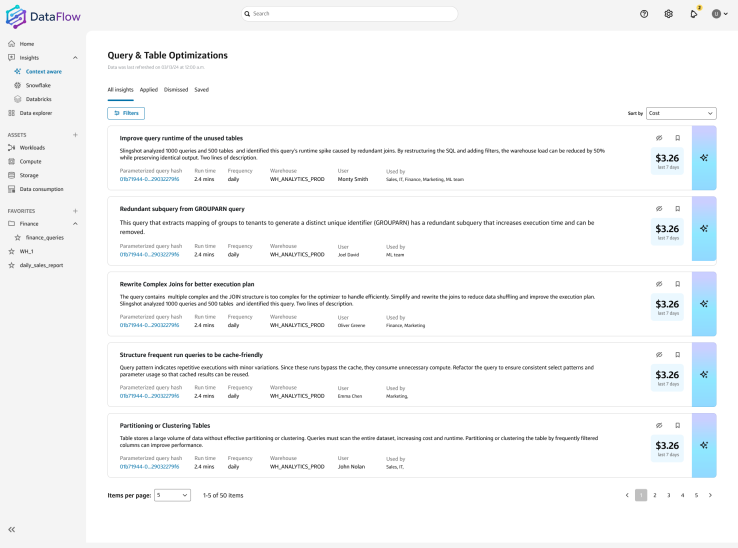Bookmark the Rewrite Complex Joins insight
738x548 pixels.
[x=678, y=284]
